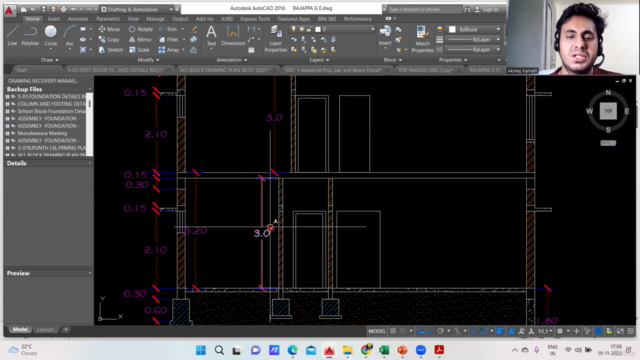640x360 pixels.
Task: Select Murudeswara Marking backup file
Action: 42,133
